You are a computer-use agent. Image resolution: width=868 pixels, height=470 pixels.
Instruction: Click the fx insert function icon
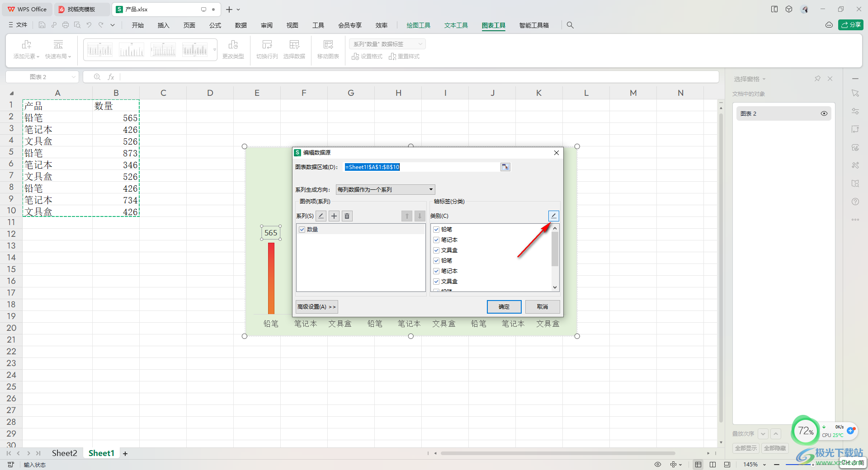pyautogui.click(x=111, y=77)
